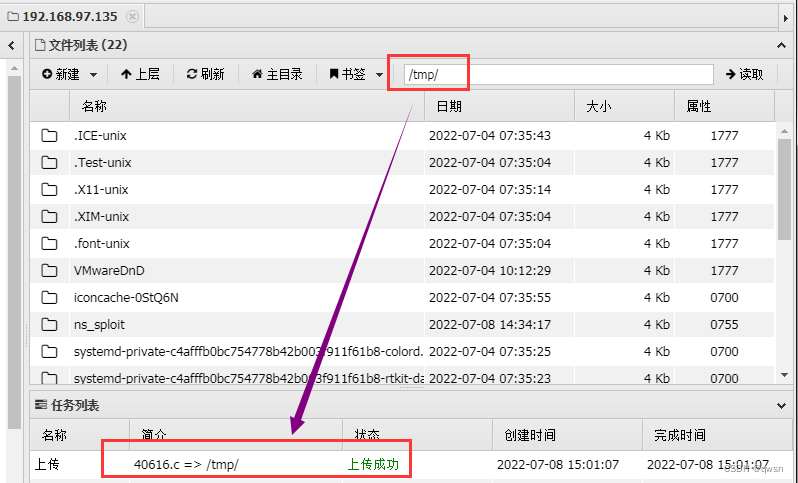Click the 新建 button

(61, 74)
